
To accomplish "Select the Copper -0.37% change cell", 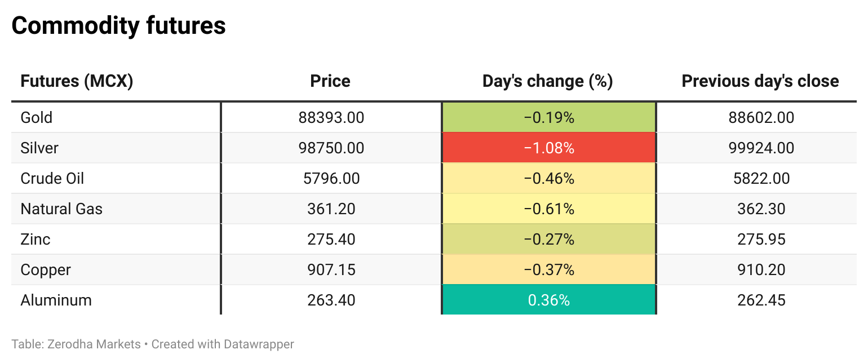I will click(548, 270).
